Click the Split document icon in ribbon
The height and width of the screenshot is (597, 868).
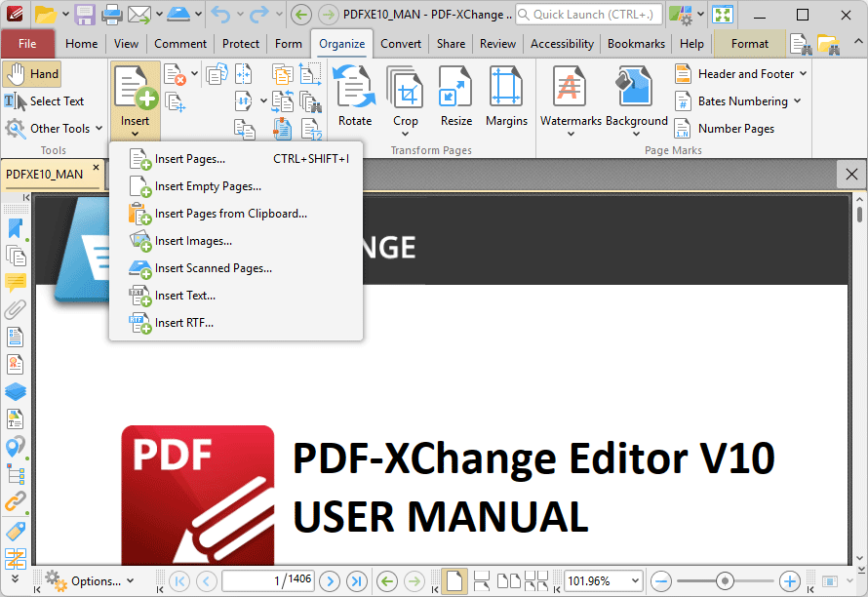(243, 74)
